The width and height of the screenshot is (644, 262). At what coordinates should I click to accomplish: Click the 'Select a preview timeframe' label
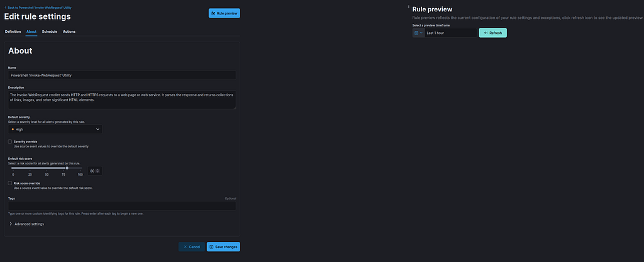pyautogui.click(x=431, y=25)
